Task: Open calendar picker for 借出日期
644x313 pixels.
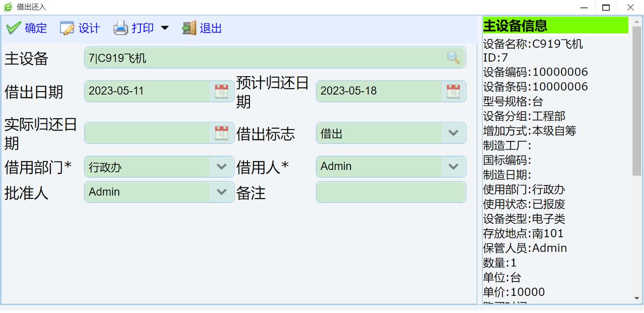Action: (221, 91)
